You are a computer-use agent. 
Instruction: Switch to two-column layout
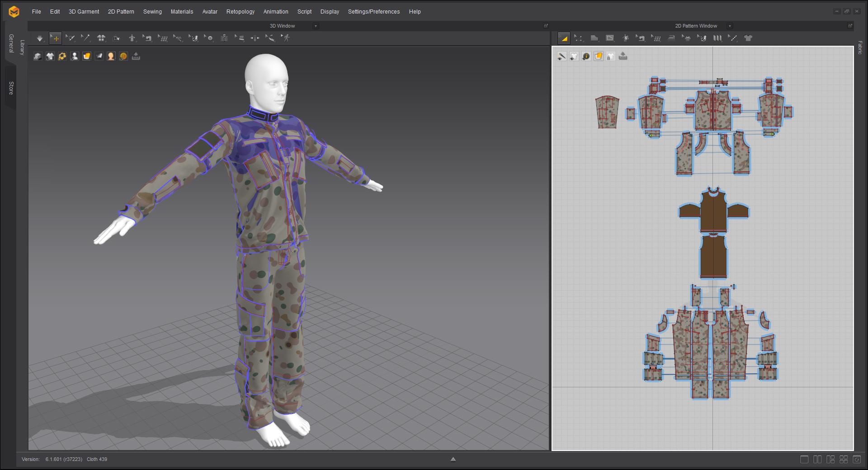817,459
